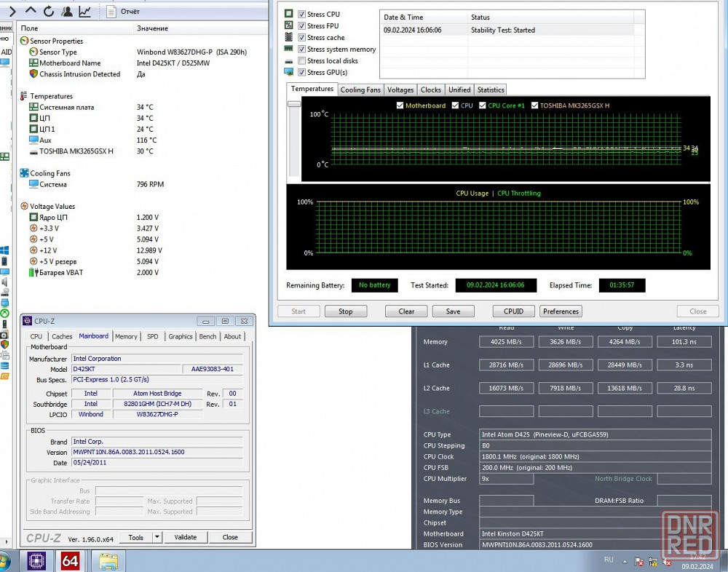
Task: Enable the Stress local disks checkbox
Action: pos(302,61)
